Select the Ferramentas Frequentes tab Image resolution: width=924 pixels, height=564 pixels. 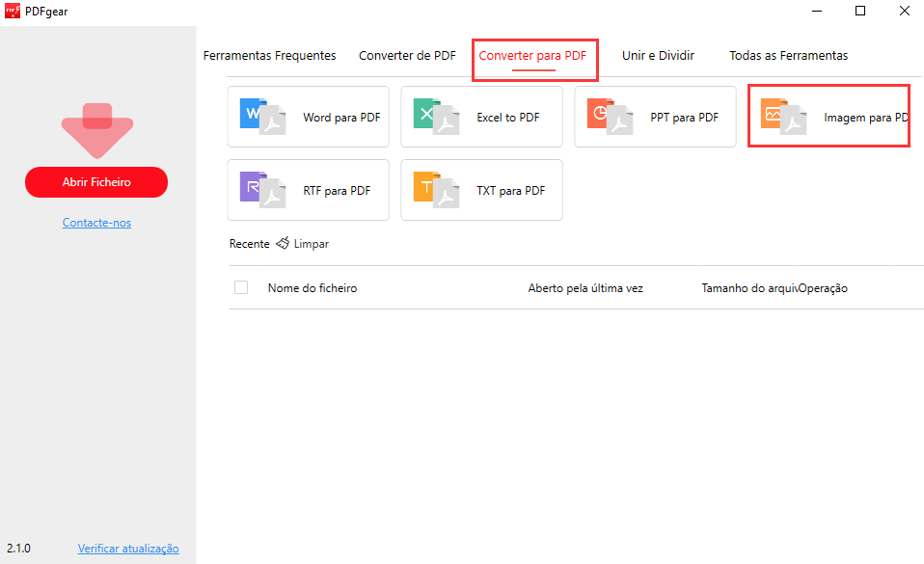click(x=269, y=55)
